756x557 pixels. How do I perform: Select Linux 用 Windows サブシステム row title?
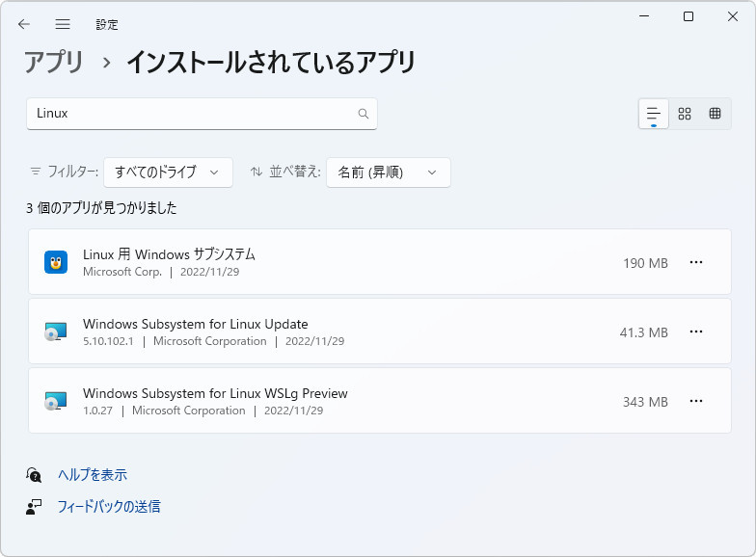tap(169, 254)
